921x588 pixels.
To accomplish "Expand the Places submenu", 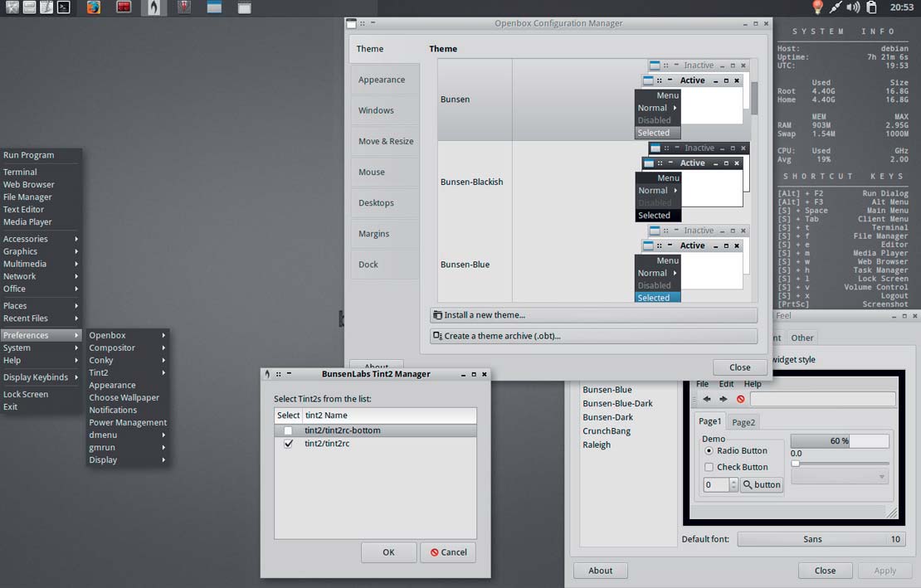I will coord(41,306).
